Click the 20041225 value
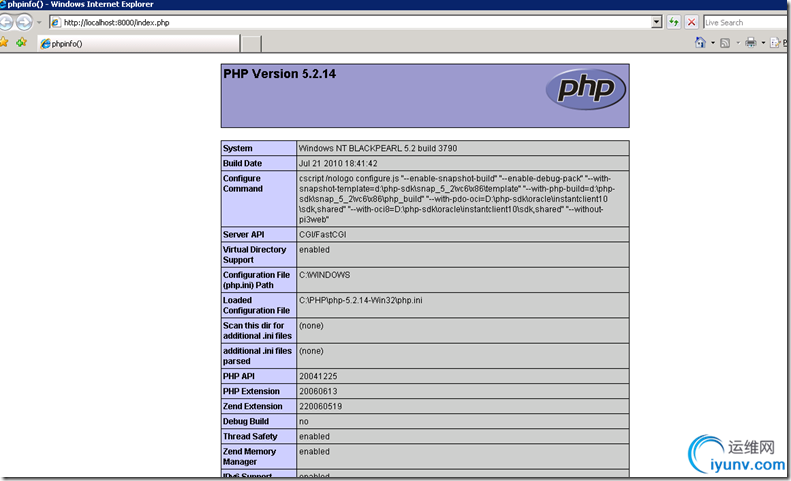This screenshot has height=481, width=791. (318, 377)
